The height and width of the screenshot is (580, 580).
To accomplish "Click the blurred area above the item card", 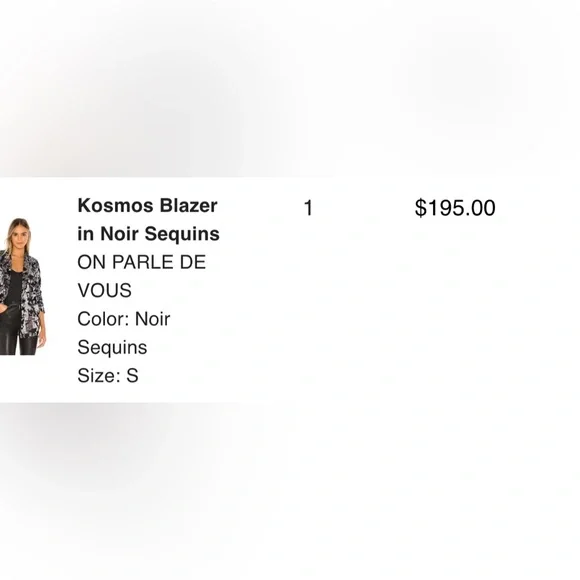I will [290, 89].
